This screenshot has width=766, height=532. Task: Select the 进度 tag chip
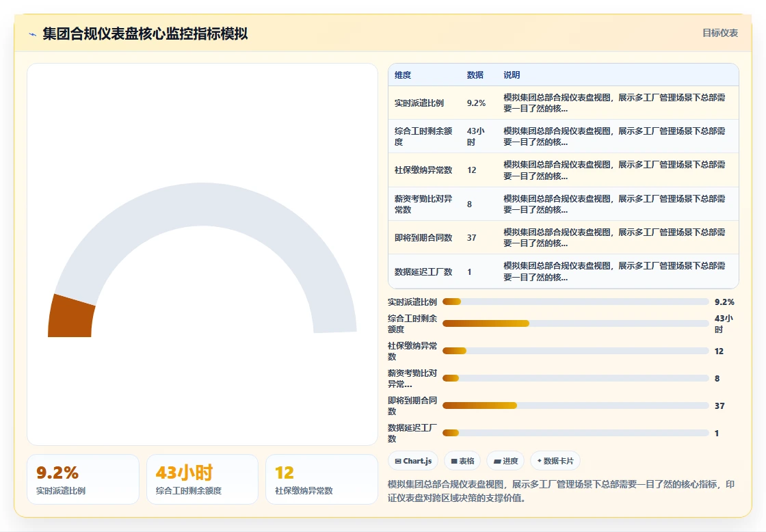(x=505, y=461)
